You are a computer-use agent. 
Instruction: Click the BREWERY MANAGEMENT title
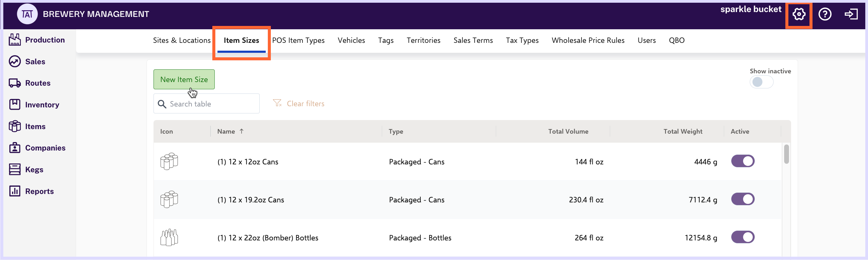click(96, 14)
